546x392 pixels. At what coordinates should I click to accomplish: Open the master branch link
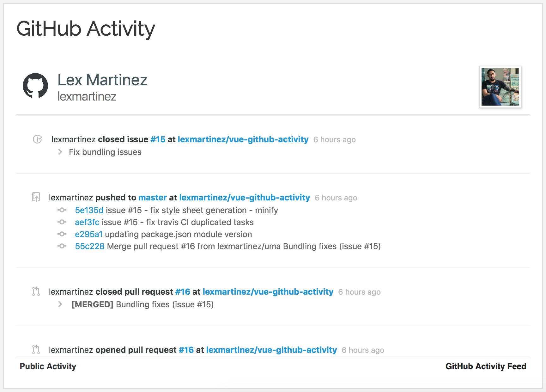click(x=152, y=198)
